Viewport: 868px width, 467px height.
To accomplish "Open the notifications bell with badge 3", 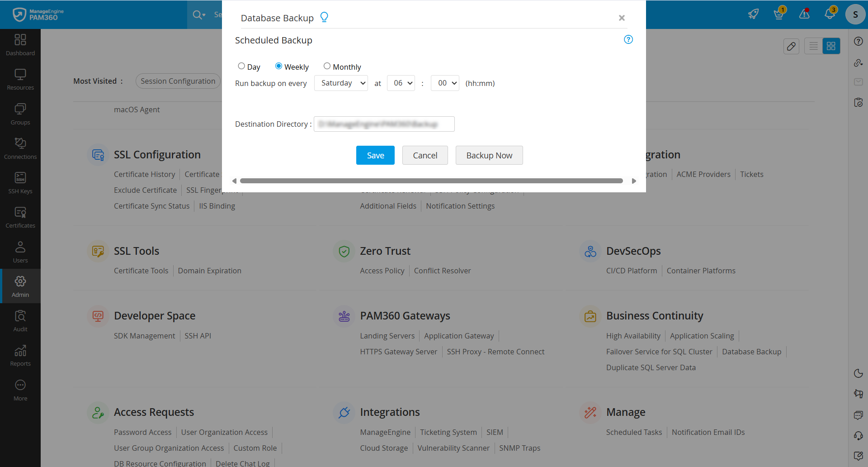I will point(830,13).
